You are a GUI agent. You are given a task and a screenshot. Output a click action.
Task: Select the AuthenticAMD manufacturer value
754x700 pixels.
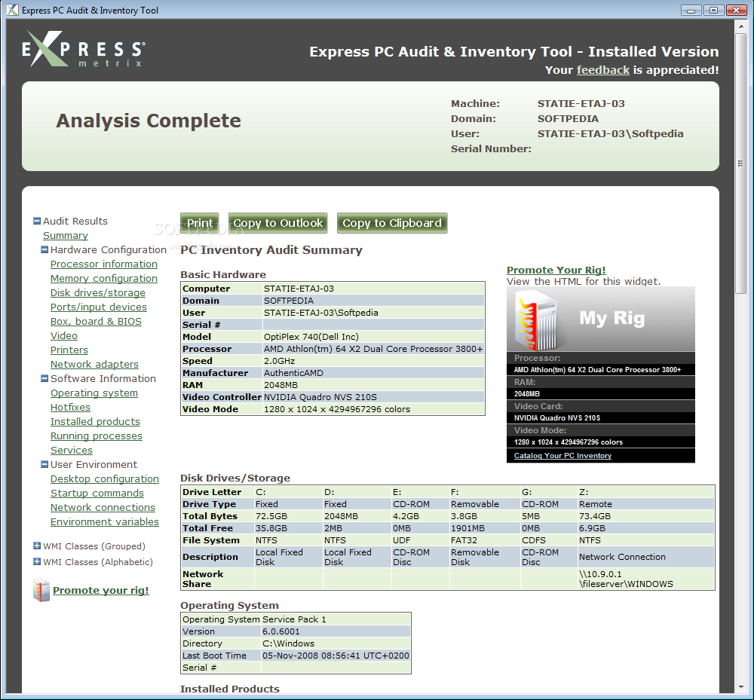tap(373, 373)
